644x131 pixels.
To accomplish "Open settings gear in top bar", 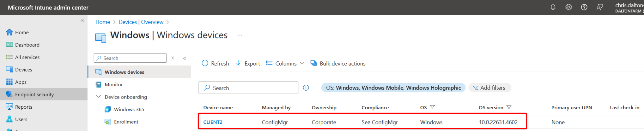I will 568,7.
